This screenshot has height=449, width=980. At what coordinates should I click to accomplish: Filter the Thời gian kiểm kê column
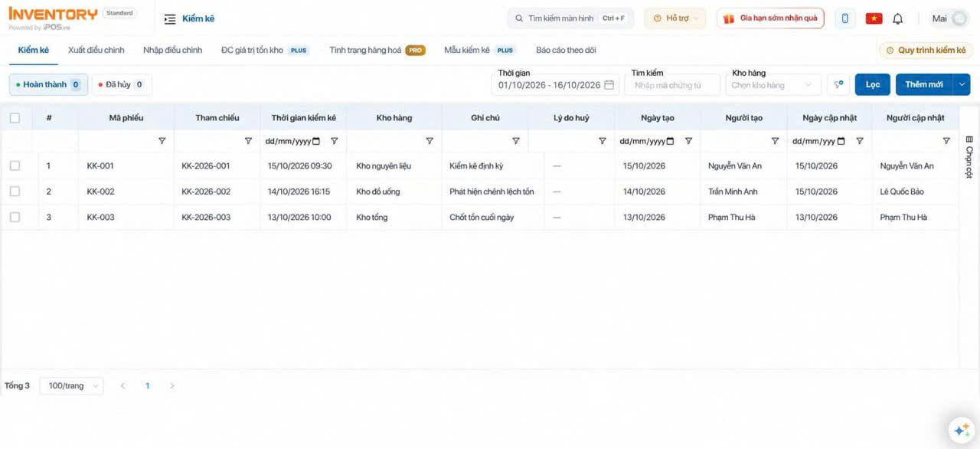point(334,141)
